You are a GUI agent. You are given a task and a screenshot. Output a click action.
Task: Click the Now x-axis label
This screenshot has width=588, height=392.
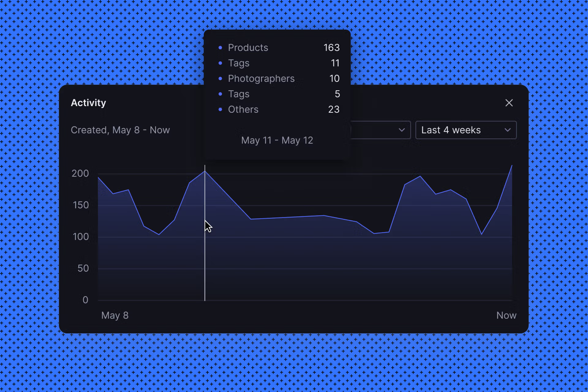pyautogui.click(x=506, y=315)
